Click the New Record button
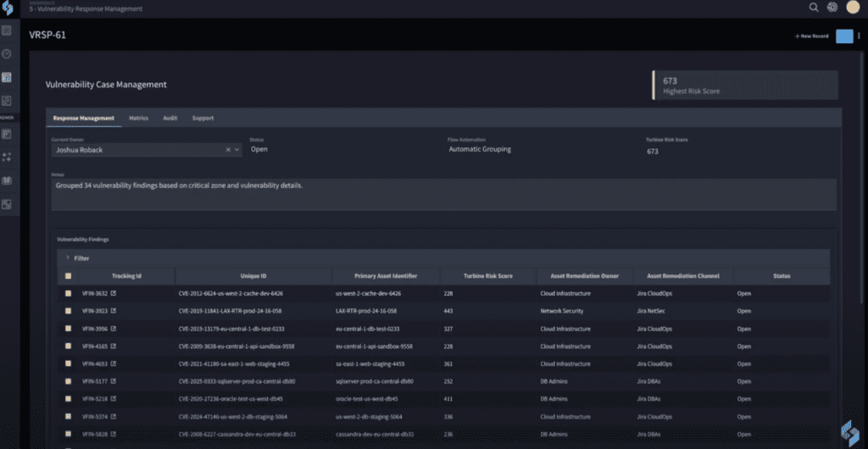The image size is (868, 449). pos(811,36)
